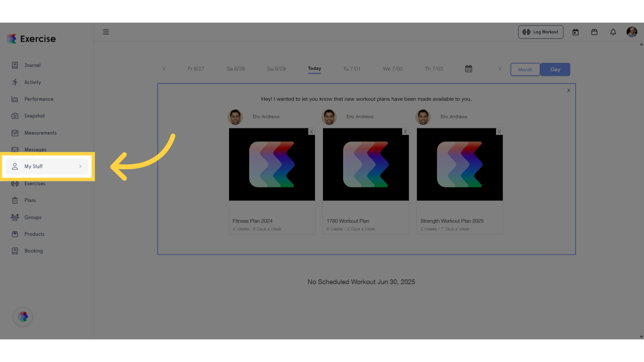The width and height of the screenshot is (644, 362).
Task: Click Eric Andrews avatar above 1780 Workout Plan
Action: tap(329, 117)
